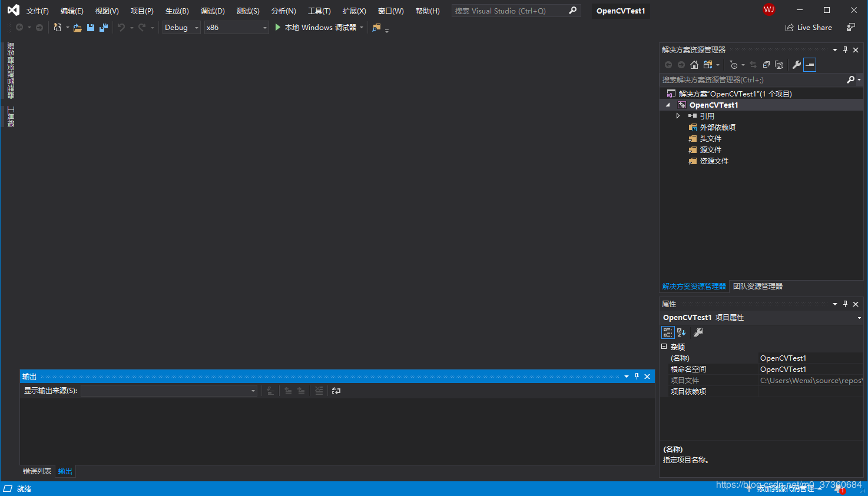Toggle categorized view in Properties panel
The width and height of the screenshot is (868, 496).
coord(668,332)
